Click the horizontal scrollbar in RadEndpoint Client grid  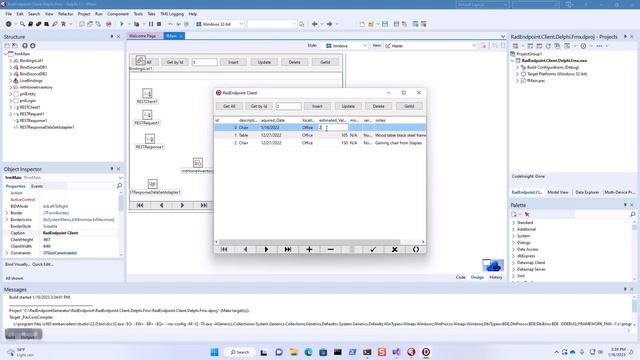pyautogui.click(x=309, y=242)
